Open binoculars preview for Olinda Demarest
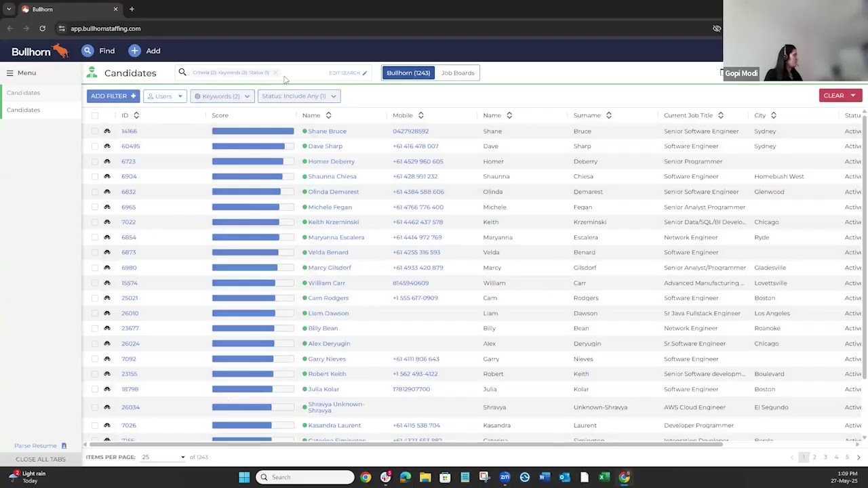Screen dimensions: 868x488 click(x=107, y=192)
